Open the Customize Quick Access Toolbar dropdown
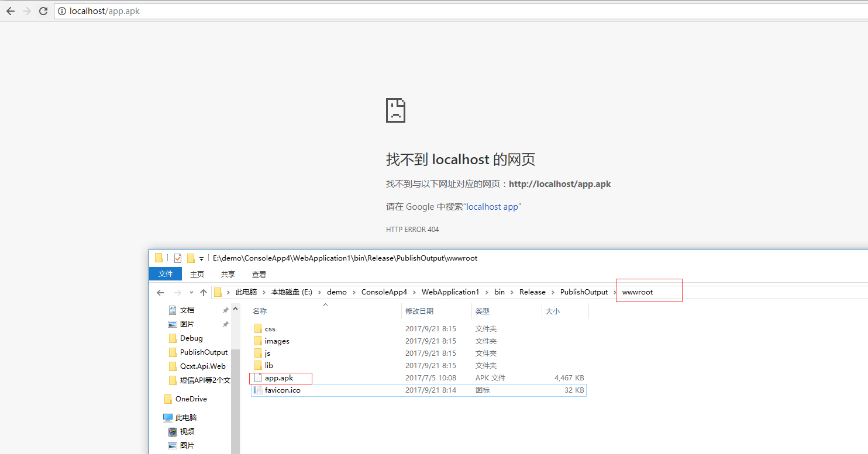The image size is (868, 454). coord(201,258)
